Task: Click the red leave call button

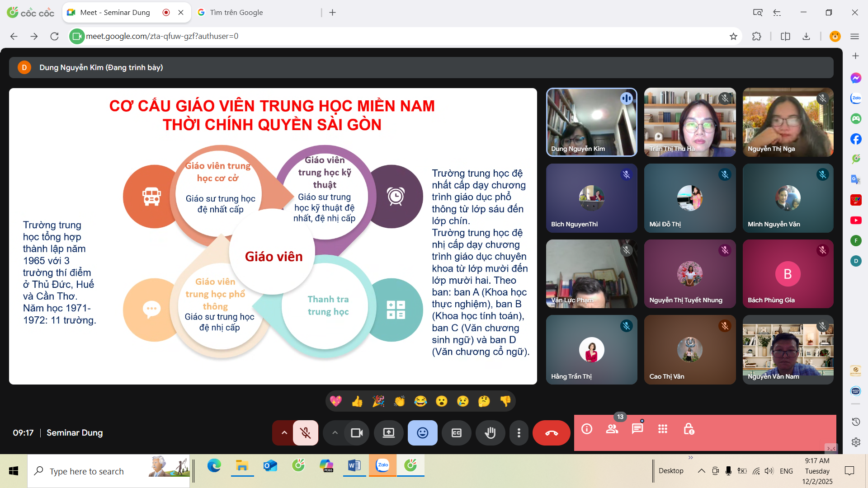Action: coord(551,433)
